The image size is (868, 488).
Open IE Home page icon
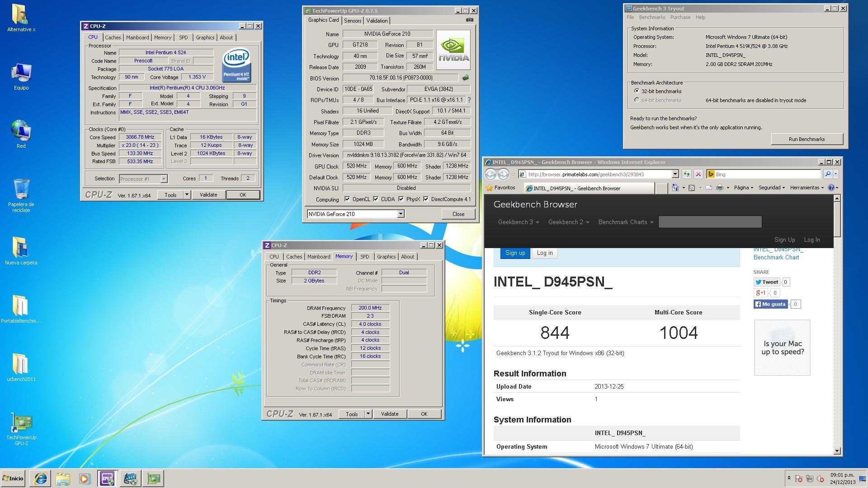coord(675,188)
